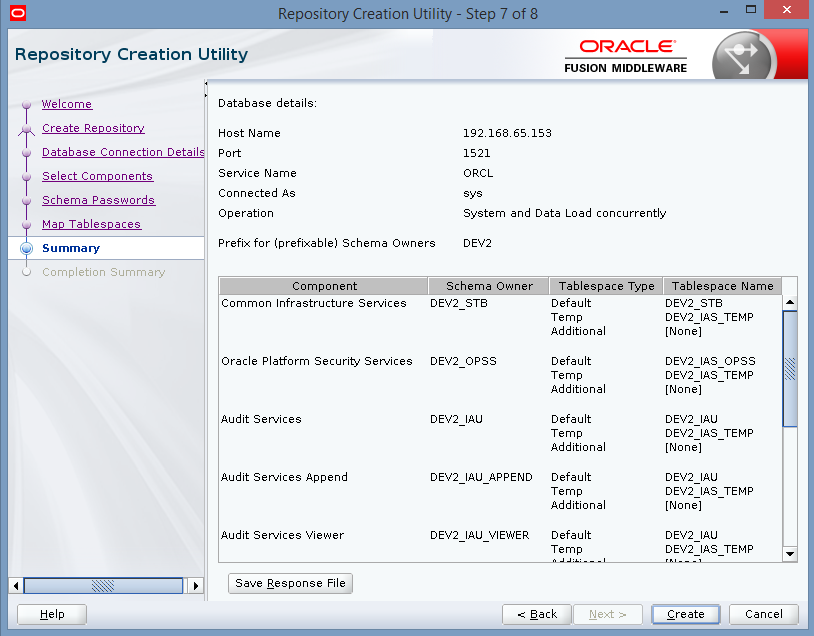Click the Schema Owner column header
The image size is (814, 636).
coord(489,286)
